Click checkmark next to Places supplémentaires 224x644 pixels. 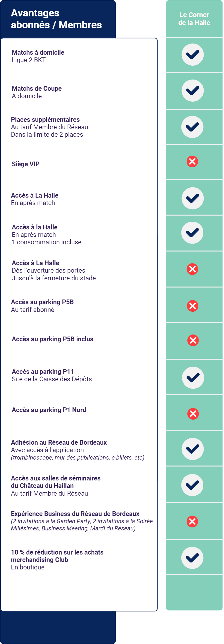pyautogui.click(x=192, y=127)
